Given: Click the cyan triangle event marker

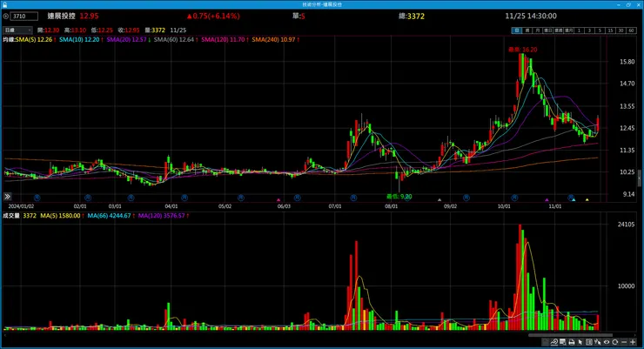Looking at the screenshot, I should point(574,200).
